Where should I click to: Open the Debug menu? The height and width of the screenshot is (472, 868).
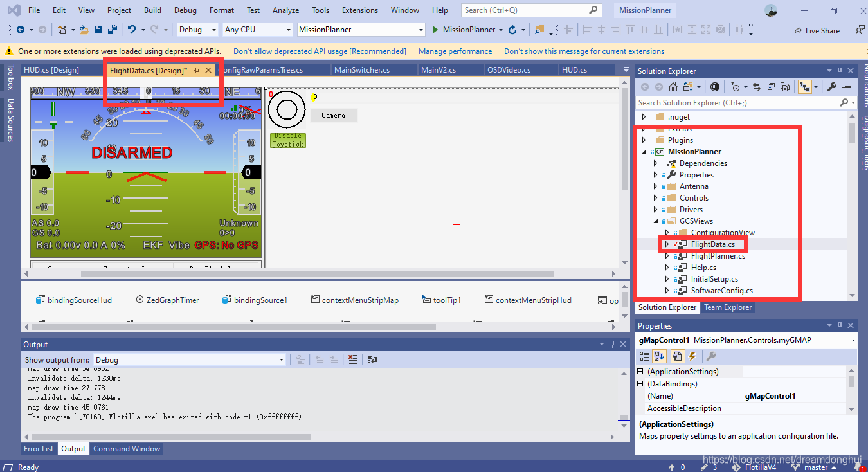pyautogui.click(x=185, y=10)
